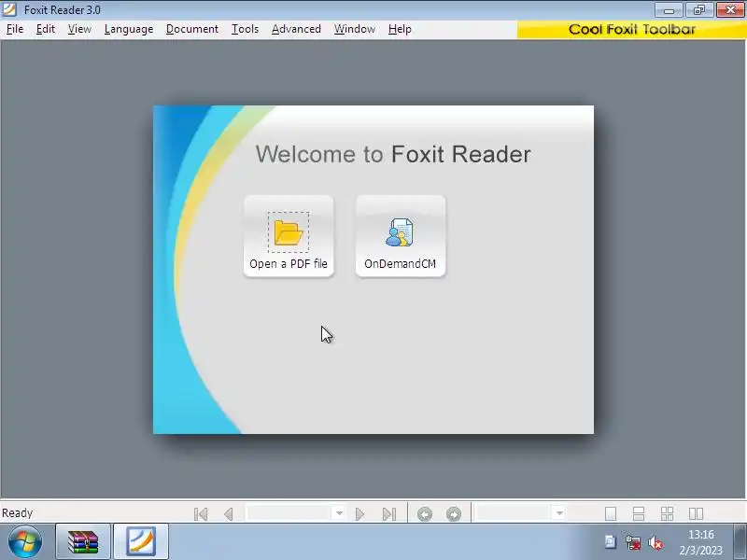Image resolution: width=747 pixels, height=560 pixels.
Task: Restore down the Foxit Reader window
Action: 698,10
